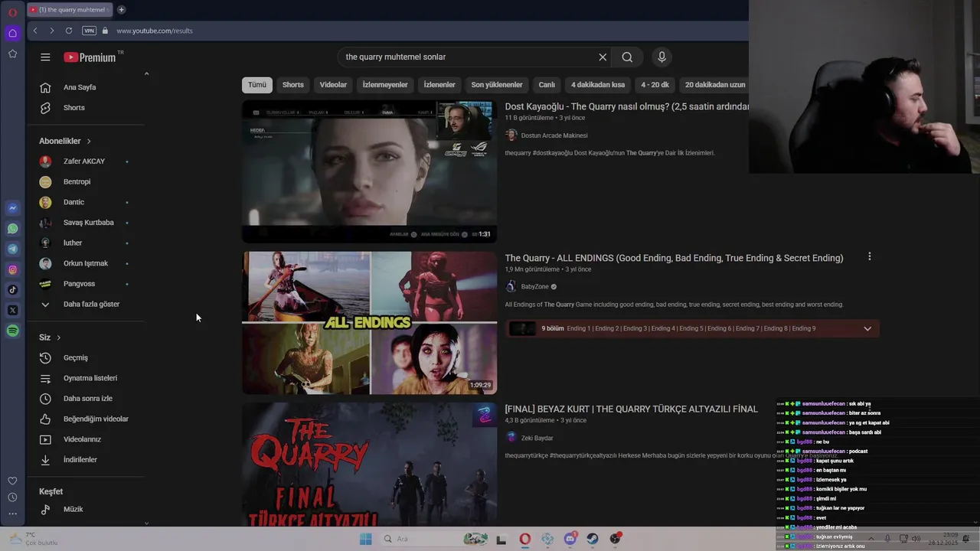Select the İzlenmeyenler filter chip
This screenshot has width=980, height=551.
point(385,85)
